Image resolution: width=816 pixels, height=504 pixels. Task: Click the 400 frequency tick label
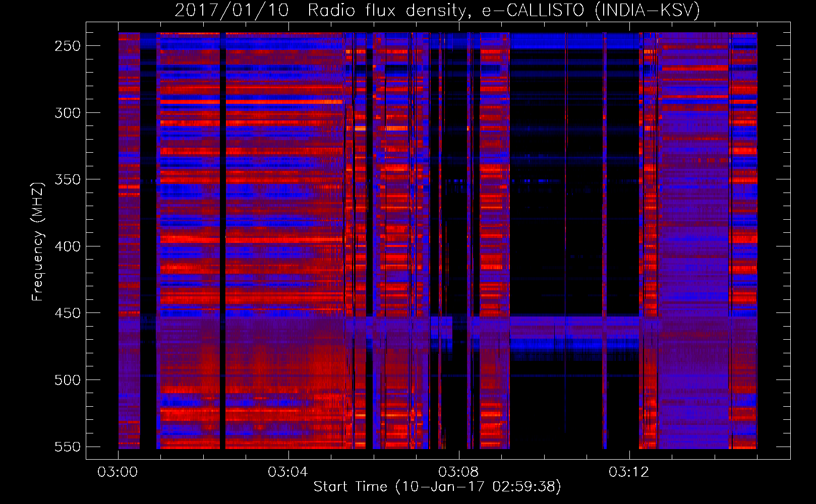pos(68,246)
